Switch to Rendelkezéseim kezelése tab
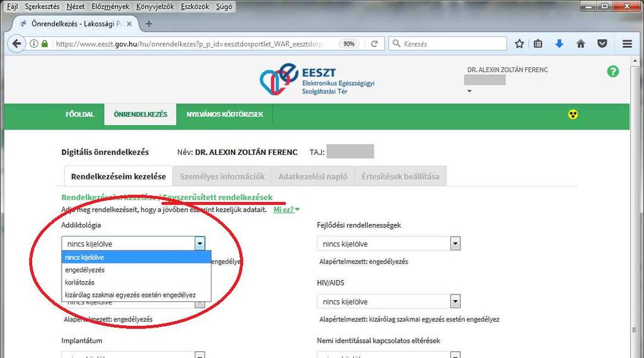The image size is (644, 358). 118,176
